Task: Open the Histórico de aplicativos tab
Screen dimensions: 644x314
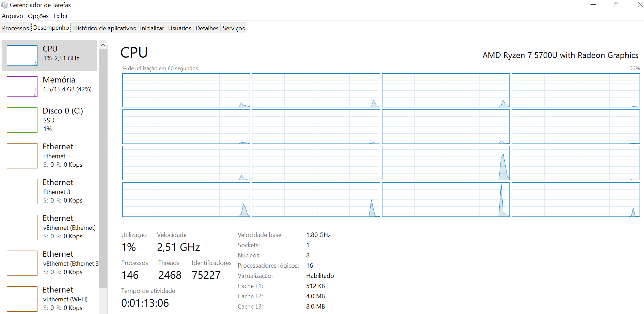Action: [105, 28]
